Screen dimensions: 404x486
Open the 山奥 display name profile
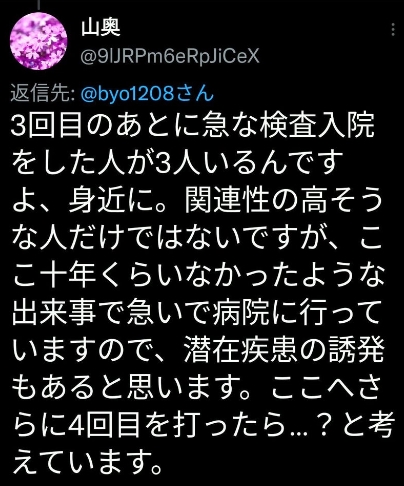click(101, 28)
